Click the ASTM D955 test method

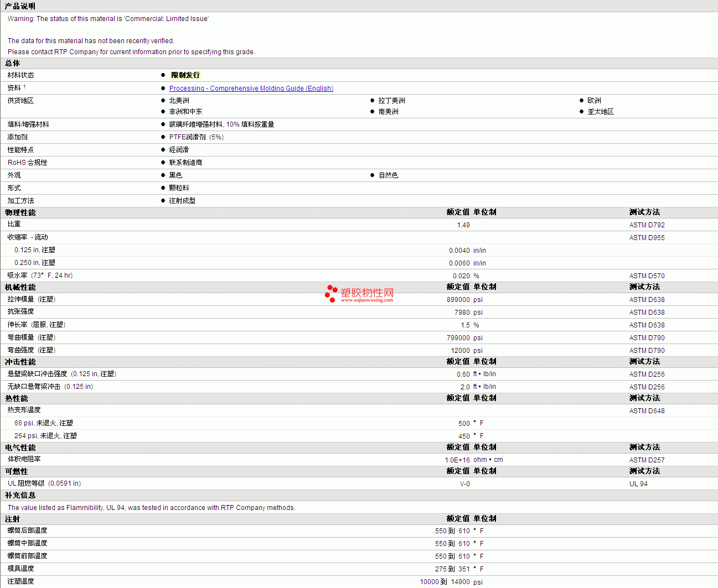(647, 238)
